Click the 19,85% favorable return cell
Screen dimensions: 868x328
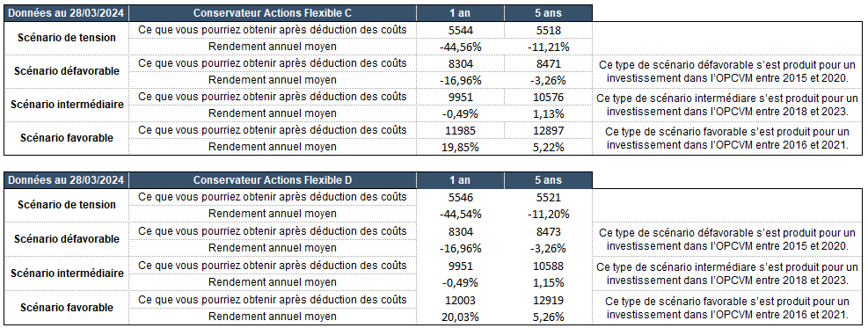coord(460,147)
